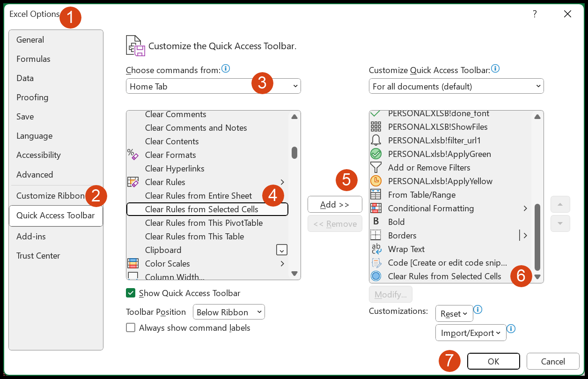Click the Code snippet icon
588x379 pixels.
[x=376, y=262]
